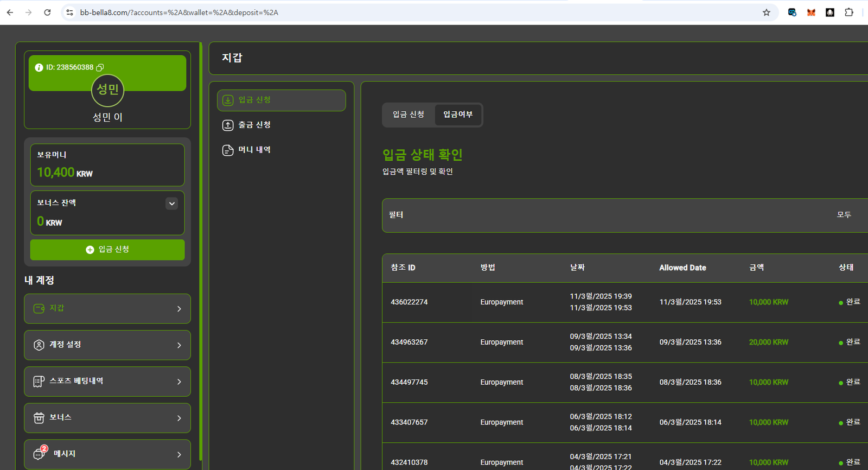Open 머니 내역 in wallet menu
The width and height of the screenshot is (868, 470).
pos(254,150)
